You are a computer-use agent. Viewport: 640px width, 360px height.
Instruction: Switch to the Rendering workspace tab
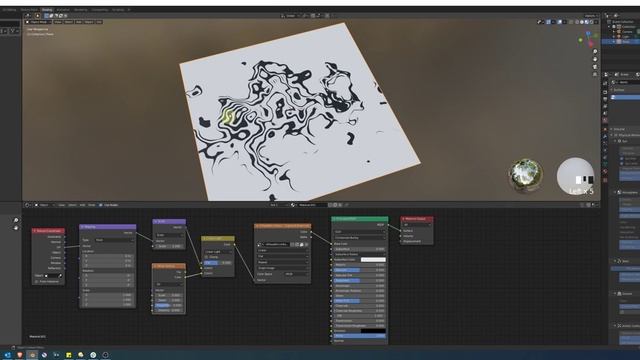80,9
